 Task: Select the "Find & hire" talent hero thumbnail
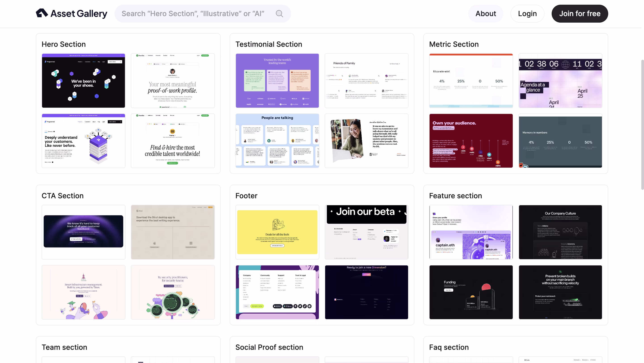(x=172, y=141)
